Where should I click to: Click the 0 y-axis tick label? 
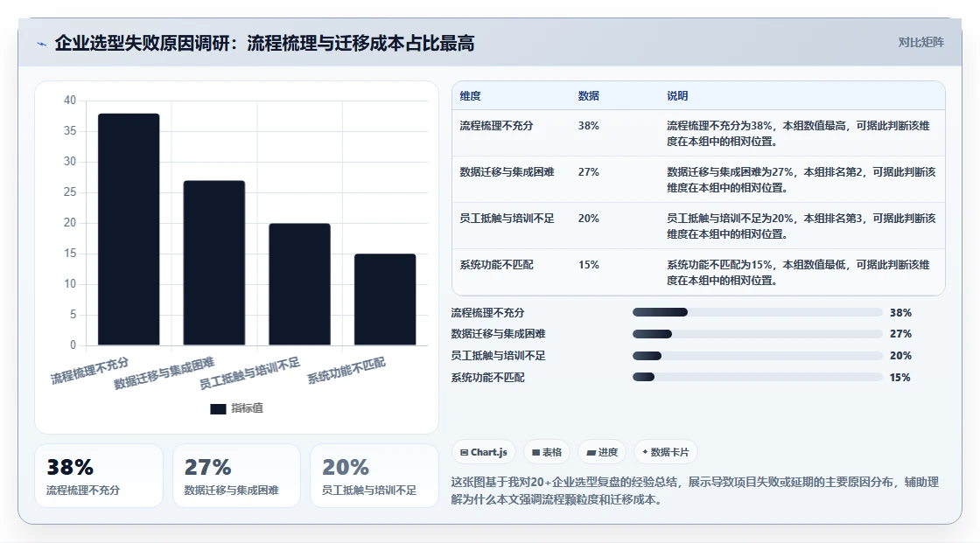pyautogui.click(x=73, y=345)
